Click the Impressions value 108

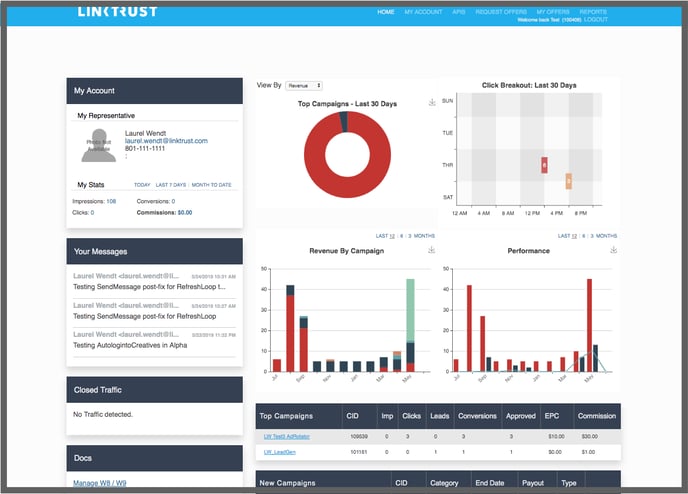(111, 201)
